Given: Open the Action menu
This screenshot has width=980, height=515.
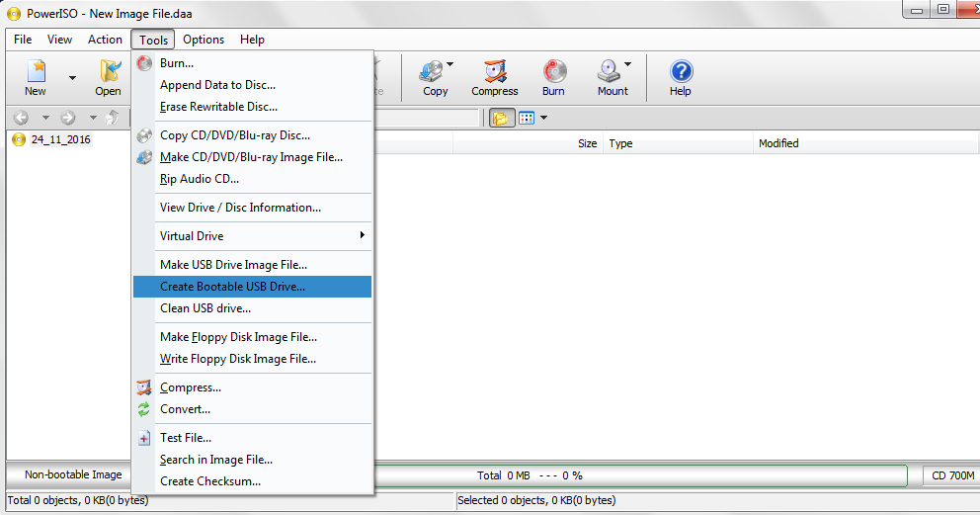Looking at the screenshot, I should click(x=105, y=40).
